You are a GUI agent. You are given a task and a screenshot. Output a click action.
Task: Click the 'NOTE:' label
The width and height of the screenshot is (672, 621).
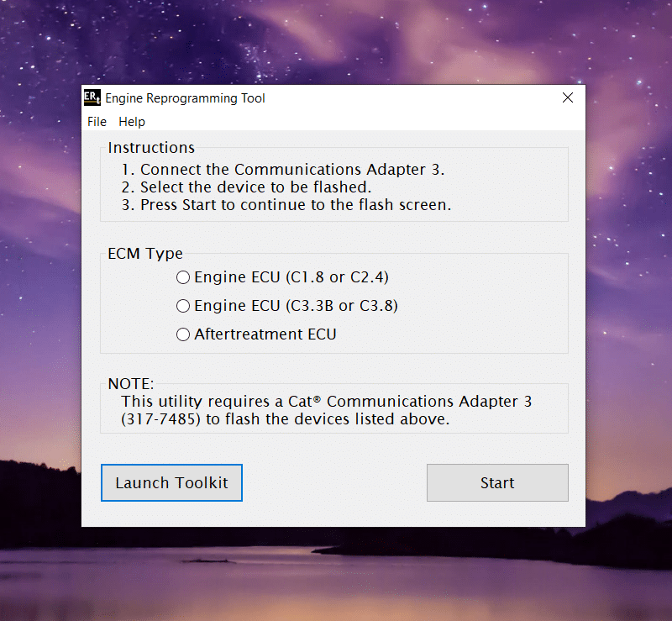(131, 383)
